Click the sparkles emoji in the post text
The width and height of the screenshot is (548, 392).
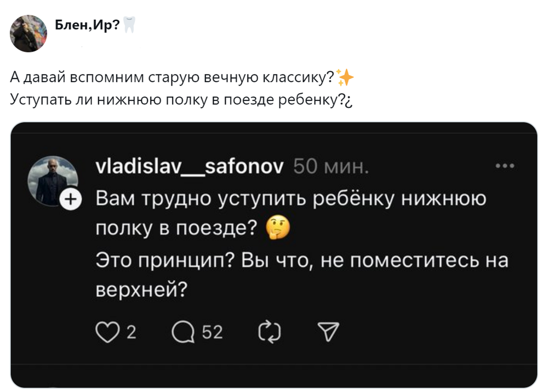tap(345, 78)
